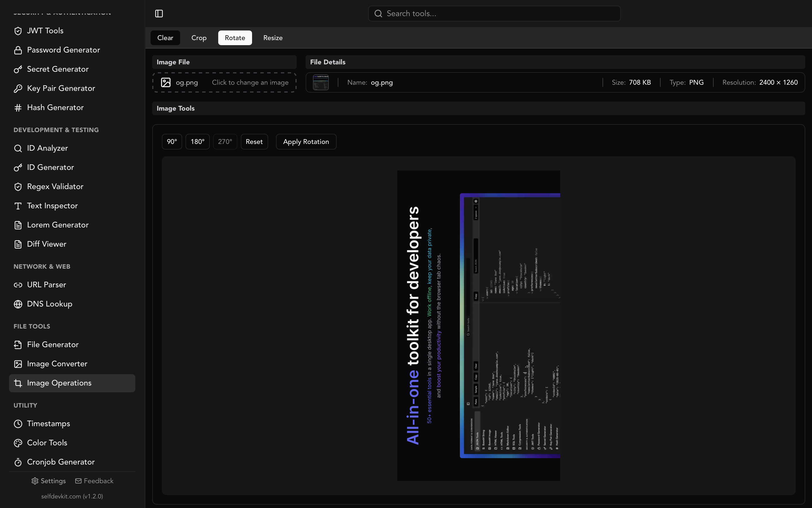This screenshot has width=812, height=508.
Task: Go to Hash Generator
Action: (72, 108)
